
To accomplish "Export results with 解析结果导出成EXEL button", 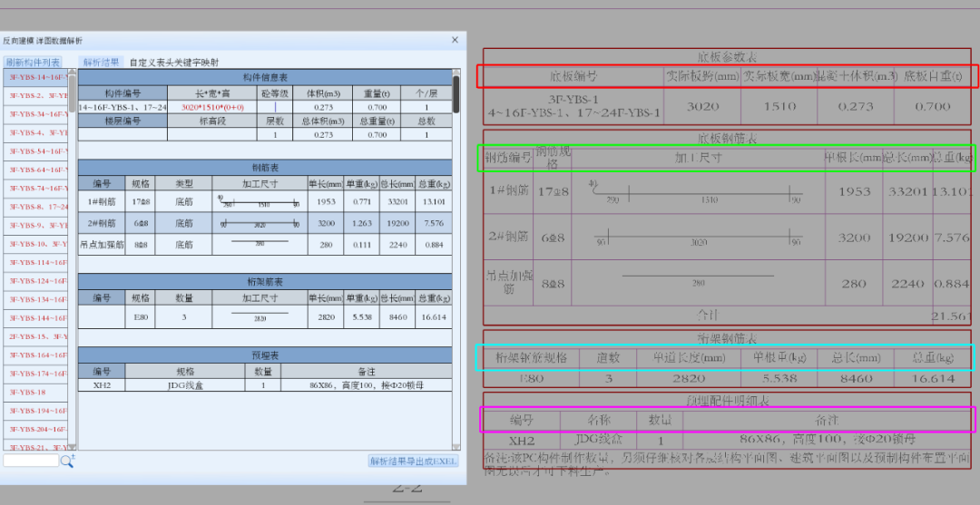I will coord(413,461).
